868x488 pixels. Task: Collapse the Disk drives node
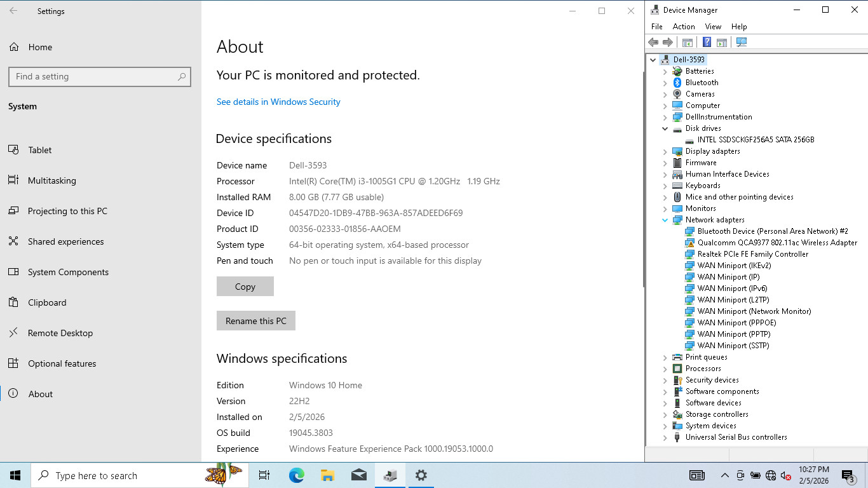click(x=665, y=128)
